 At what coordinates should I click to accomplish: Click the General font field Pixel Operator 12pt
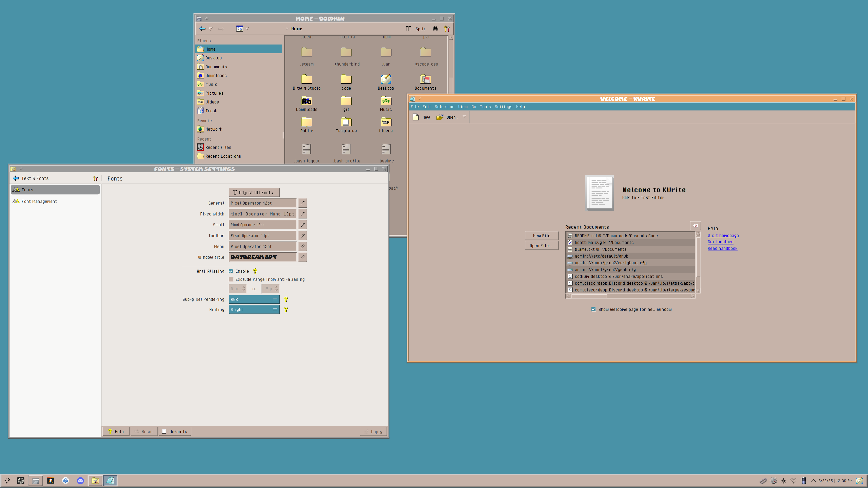pyautogui.click(x=262, y=203)
